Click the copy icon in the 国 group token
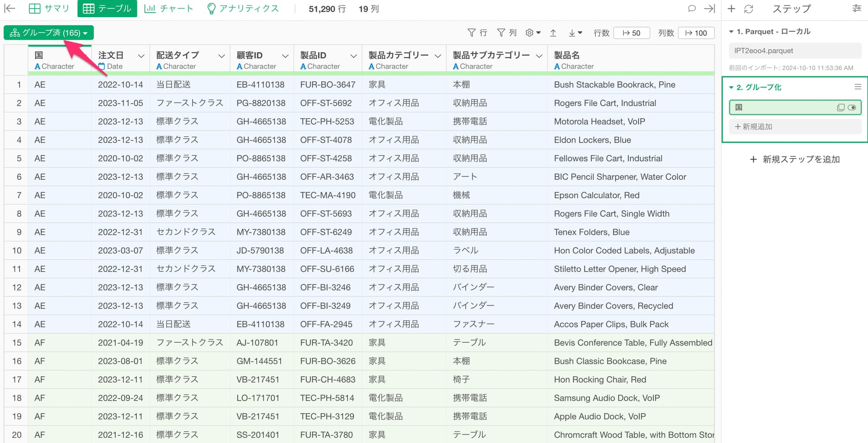868x443 pixels. point(840,107)
